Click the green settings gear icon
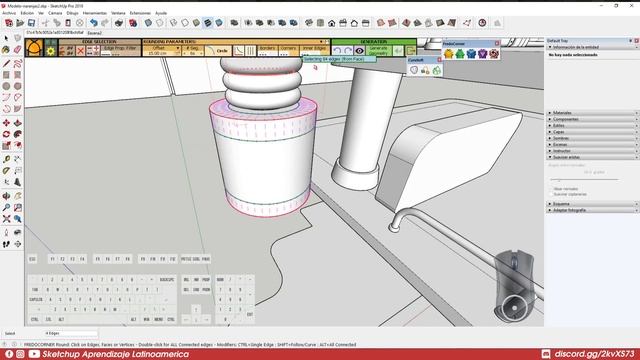This screenshot has height=360, width=640. [x=51, y=51]
